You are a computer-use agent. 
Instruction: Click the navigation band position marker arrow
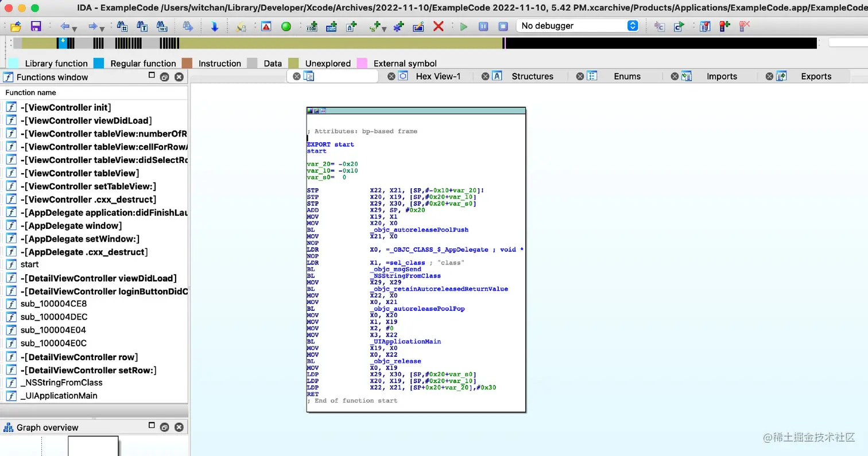click(x=63, y=41)
